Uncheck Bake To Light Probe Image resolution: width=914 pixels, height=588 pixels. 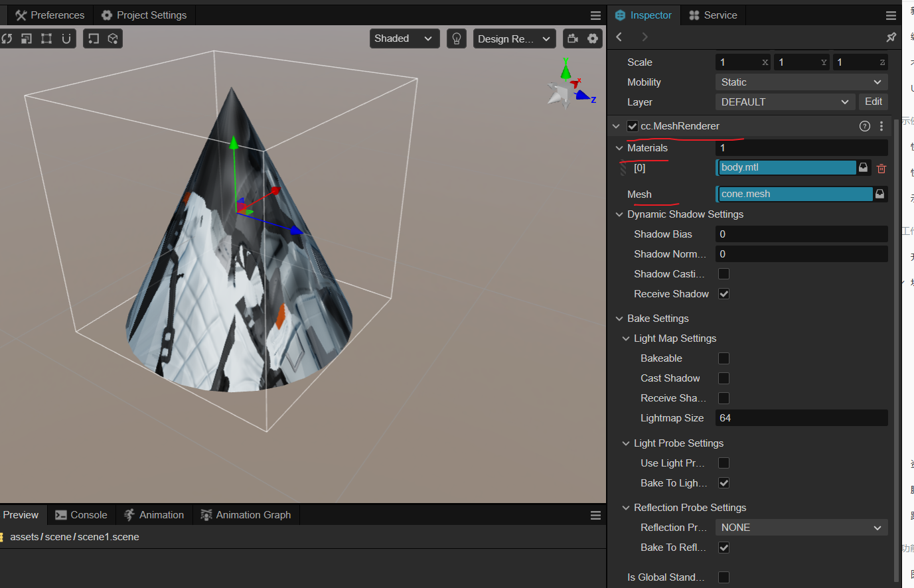click(724, 483)
